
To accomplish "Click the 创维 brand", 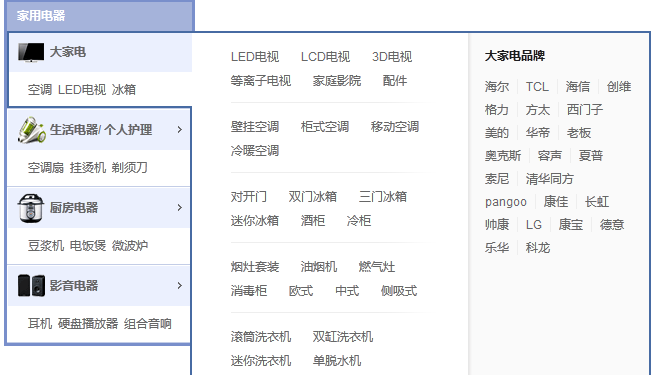I will tap(619, 87).
